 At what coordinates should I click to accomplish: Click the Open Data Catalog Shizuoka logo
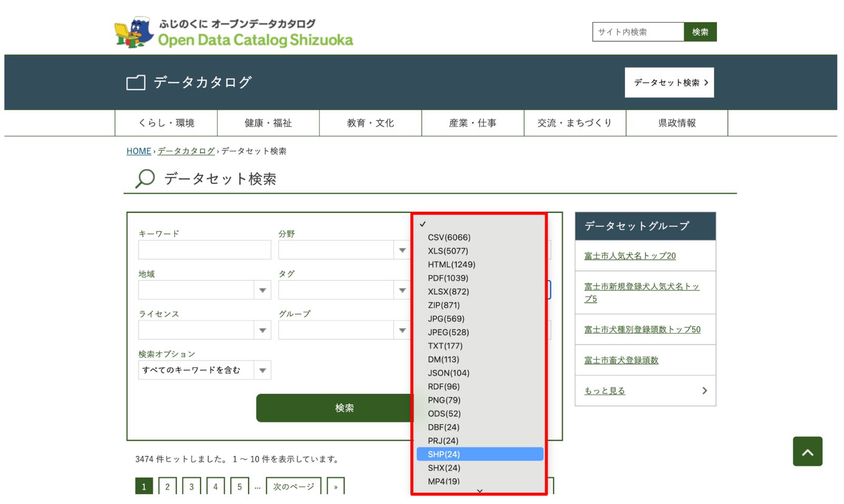(234, 33)
